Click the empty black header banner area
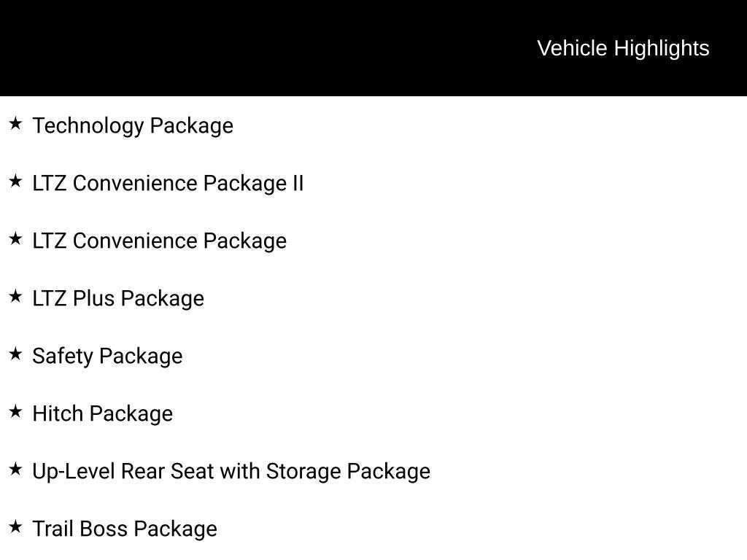 click(255, 48)
